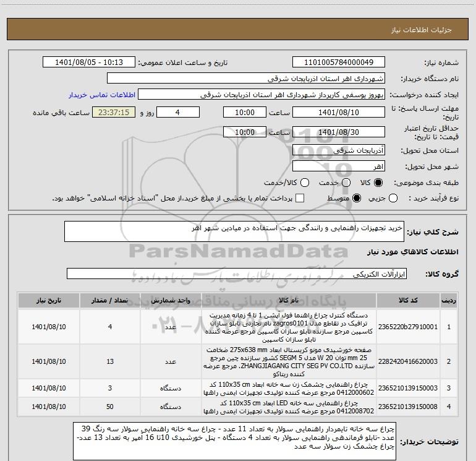Image resolution: width=476 pixels, height=461 pixels.
Task: Click the delivery city field اهر
Action: click(339, 166)
